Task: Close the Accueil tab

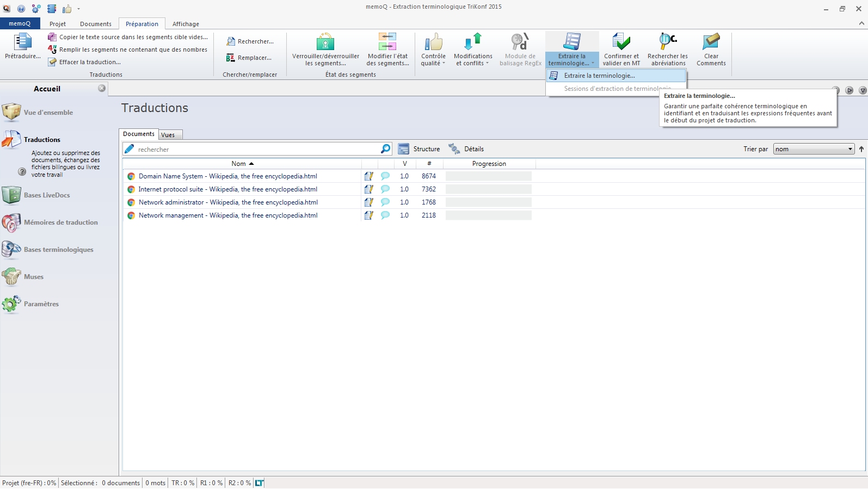Action: coord(102,88)
